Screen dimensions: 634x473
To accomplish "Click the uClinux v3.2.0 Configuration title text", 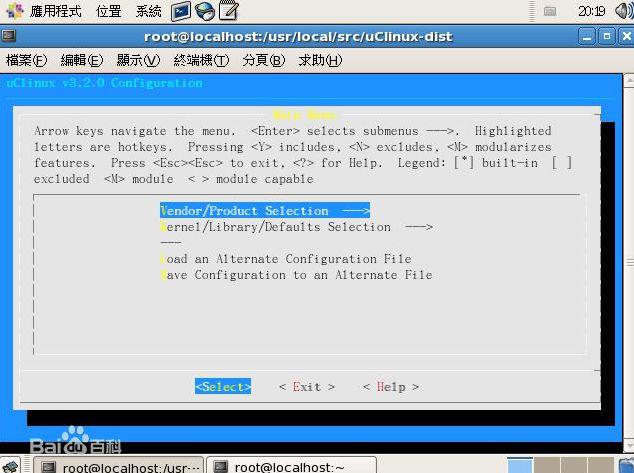I will (104, 83).
